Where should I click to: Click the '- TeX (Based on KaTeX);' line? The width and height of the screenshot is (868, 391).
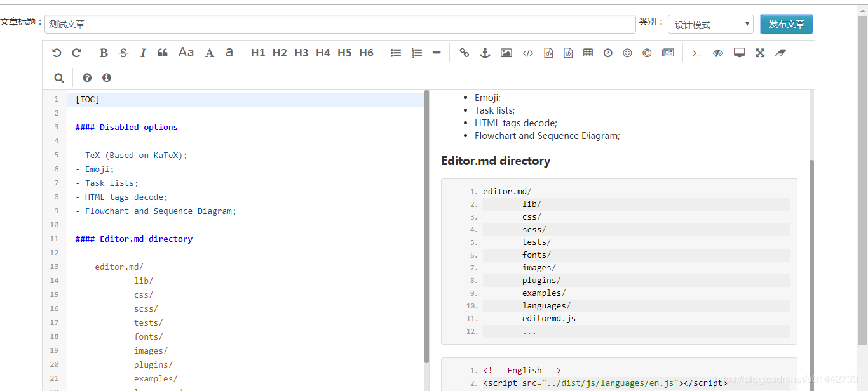pyautogui.click(x=132, y=155)
